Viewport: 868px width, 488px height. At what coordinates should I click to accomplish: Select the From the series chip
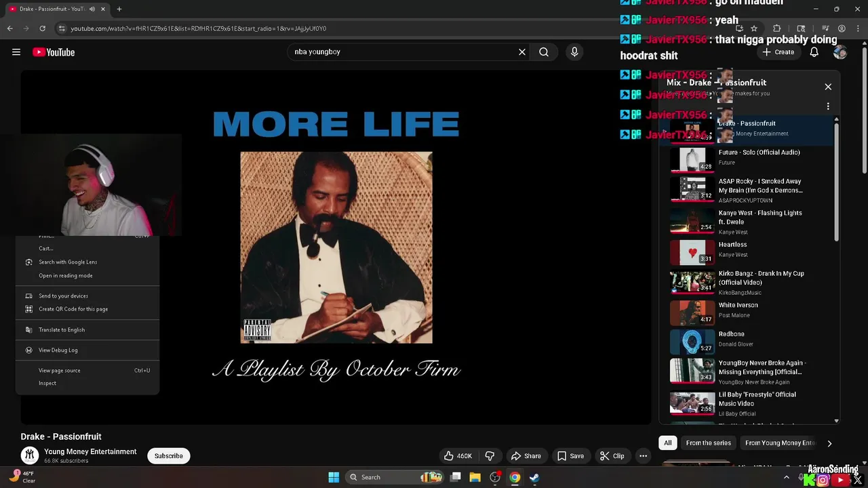coord(708,443)
